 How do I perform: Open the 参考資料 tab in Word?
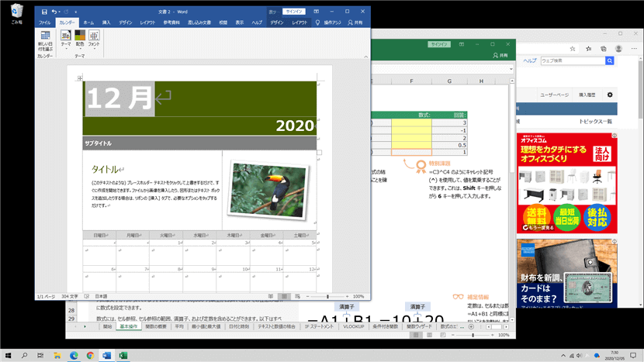click(x=171, y=22)
